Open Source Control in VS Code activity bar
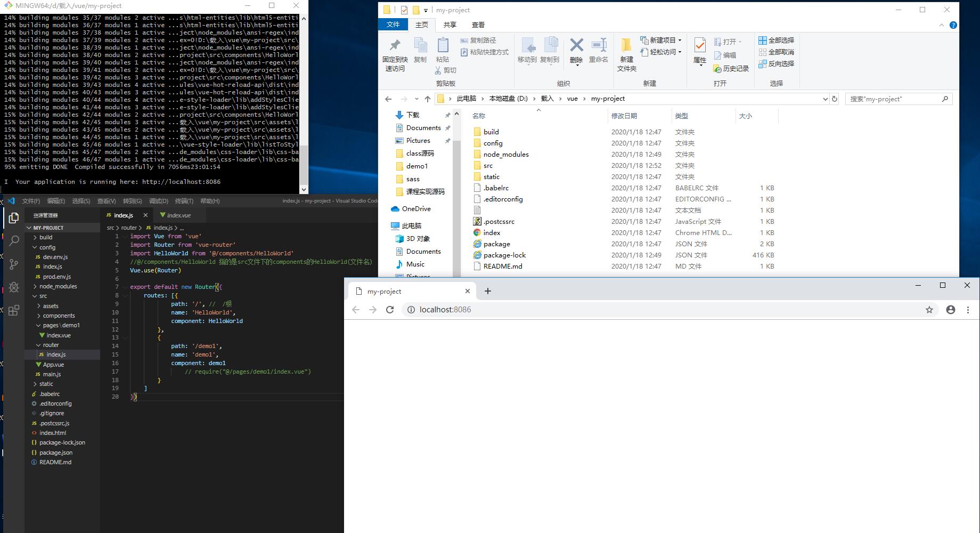 14,264
